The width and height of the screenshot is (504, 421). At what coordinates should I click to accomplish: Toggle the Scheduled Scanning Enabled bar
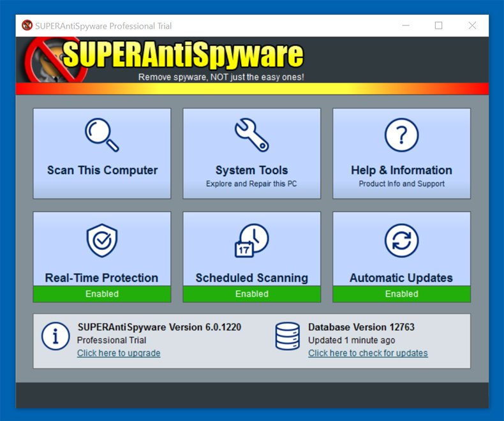tap(251, 293)
